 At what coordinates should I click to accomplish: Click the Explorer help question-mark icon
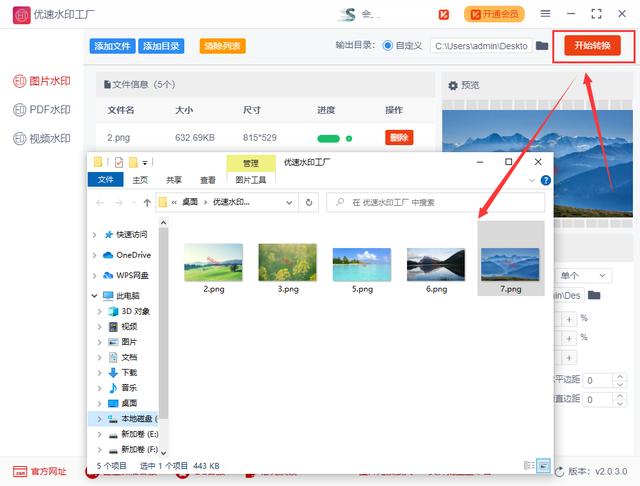click(x=546, y=180)
